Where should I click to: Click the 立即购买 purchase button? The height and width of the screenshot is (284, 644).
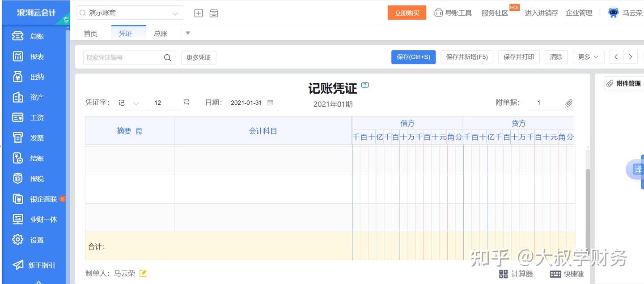click(x=407, y=13)
